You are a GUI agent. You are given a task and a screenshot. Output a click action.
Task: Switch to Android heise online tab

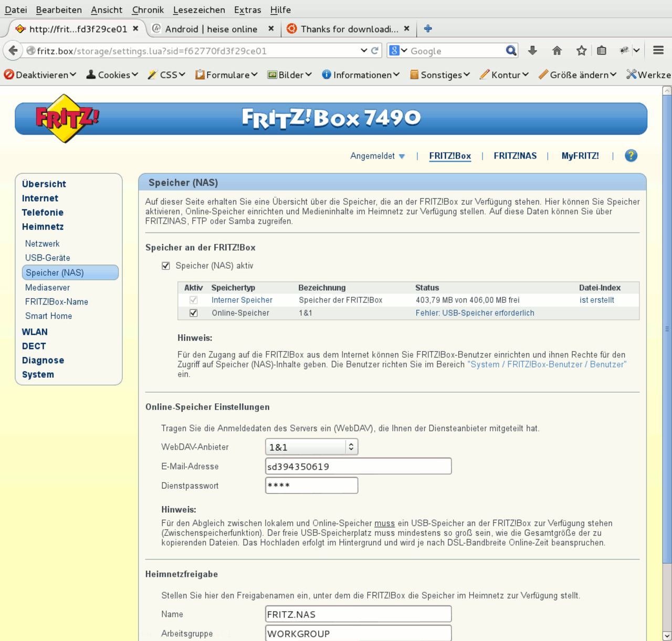click(213, 29)
